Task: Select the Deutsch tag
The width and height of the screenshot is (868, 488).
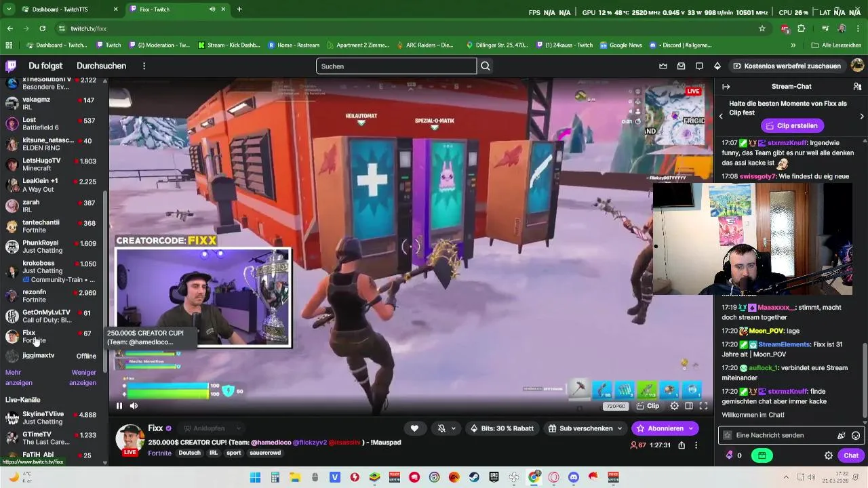Action: pos(190,453)
